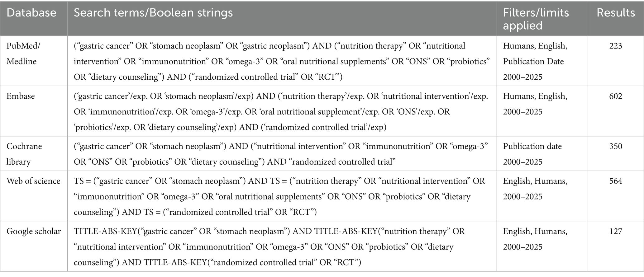Click the Google scholar database cell
This screenshot has width=644, height=277.
(x=34, y=232)
